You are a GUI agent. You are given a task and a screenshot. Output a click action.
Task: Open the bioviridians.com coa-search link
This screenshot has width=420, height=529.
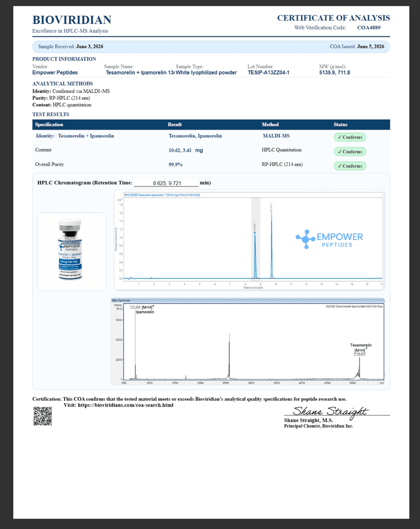pyautogui.click(x=125, y=405)
